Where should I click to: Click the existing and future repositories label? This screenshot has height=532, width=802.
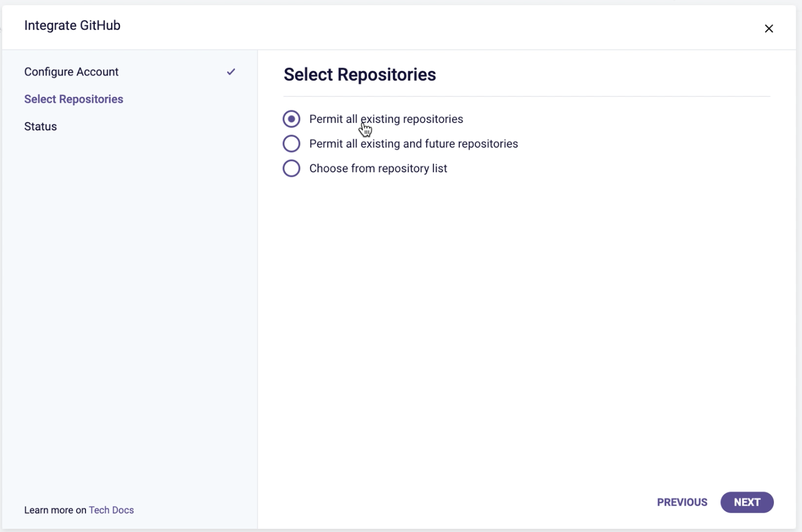(x=413, y=144)
